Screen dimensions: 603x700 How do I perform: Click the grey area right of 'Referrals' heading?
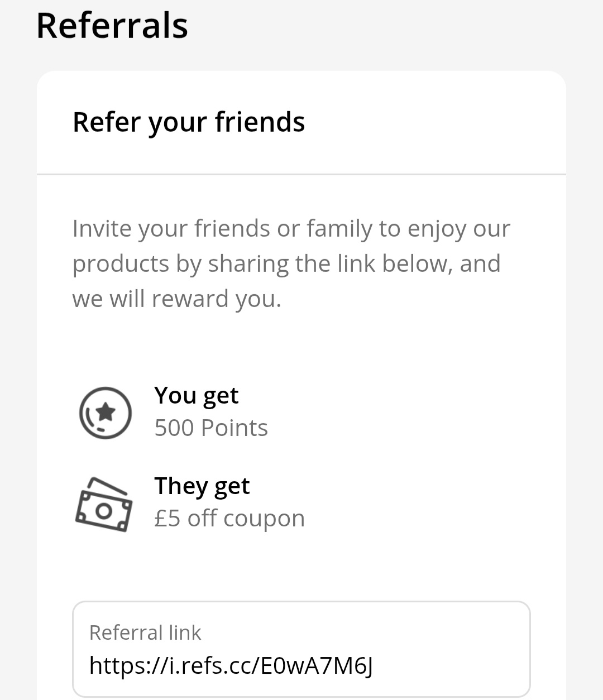coord(391,26)
